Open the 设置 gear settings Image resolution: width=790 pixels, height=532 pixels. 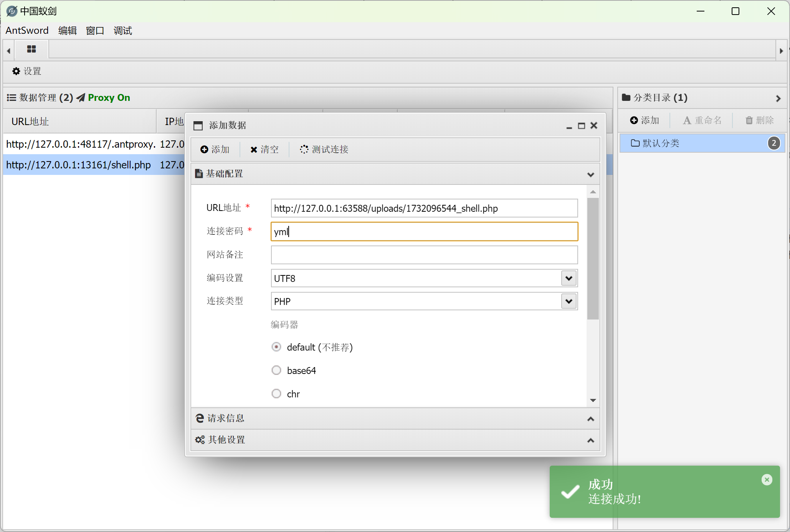[26, 71]
